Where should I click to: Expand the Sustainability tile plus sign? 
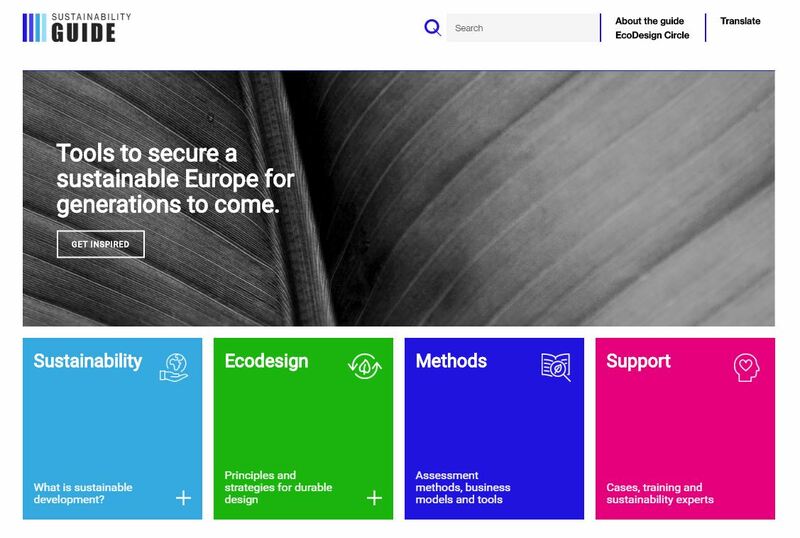coord(184,498)
